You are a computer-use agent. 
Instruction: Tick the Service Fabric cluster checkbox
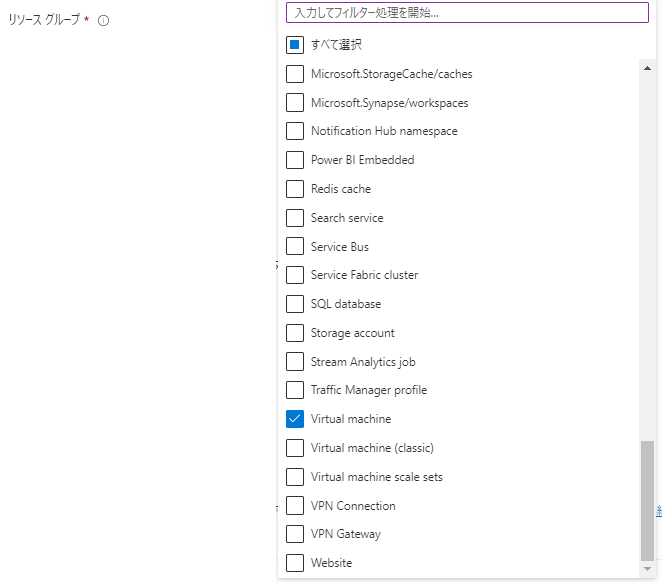pos(295,275)
